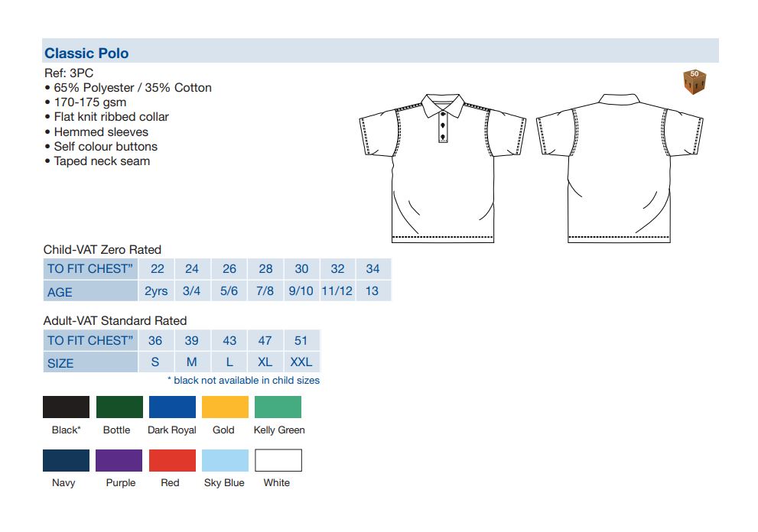Choose the White colour swatch
This screenshot has height=532, width=758.
tap(278, 460)
